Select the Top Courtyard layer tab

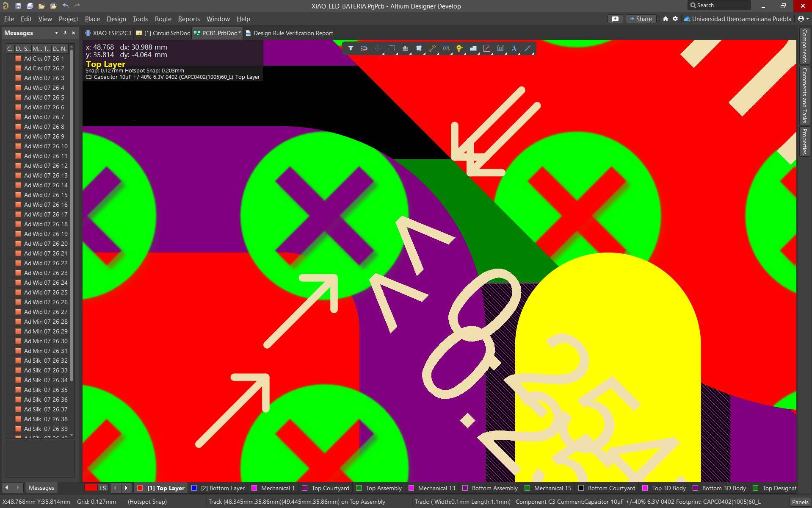[326, 488]
